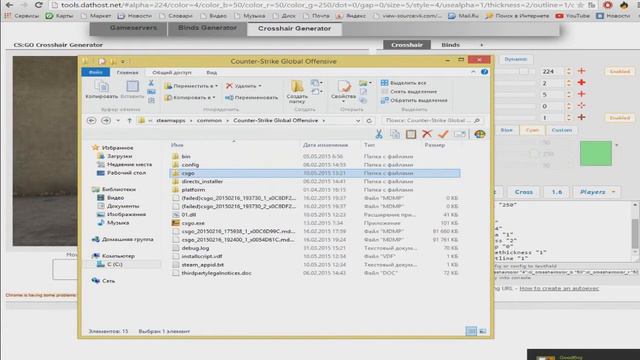Click the Переименовать (Rename) ribbon button

[x=251, y=98]
